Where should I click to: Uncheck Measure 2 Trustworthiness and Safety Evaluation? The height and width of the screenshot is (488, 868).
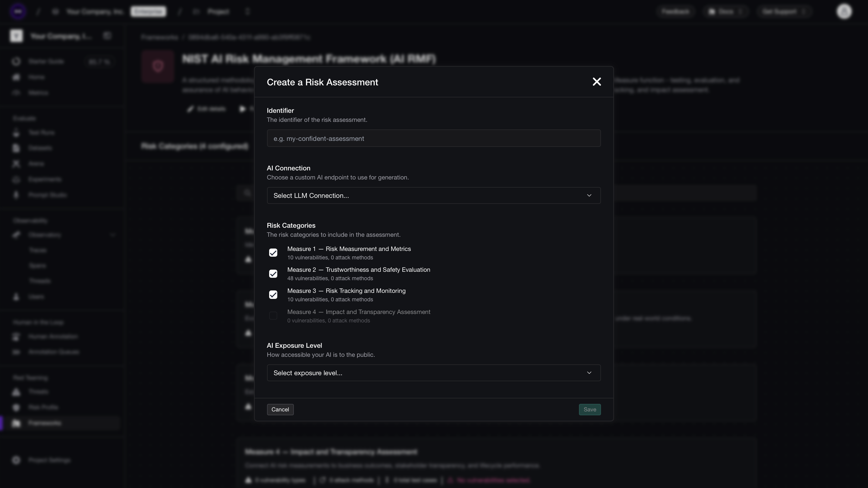[x=273, y=274]
